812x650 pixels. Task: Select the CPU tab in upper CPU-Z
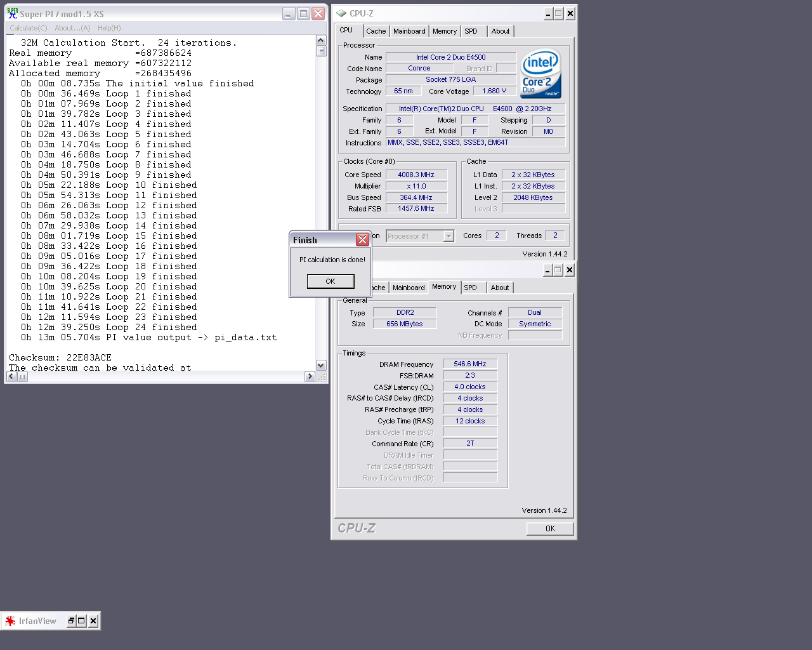pos(346,30)
